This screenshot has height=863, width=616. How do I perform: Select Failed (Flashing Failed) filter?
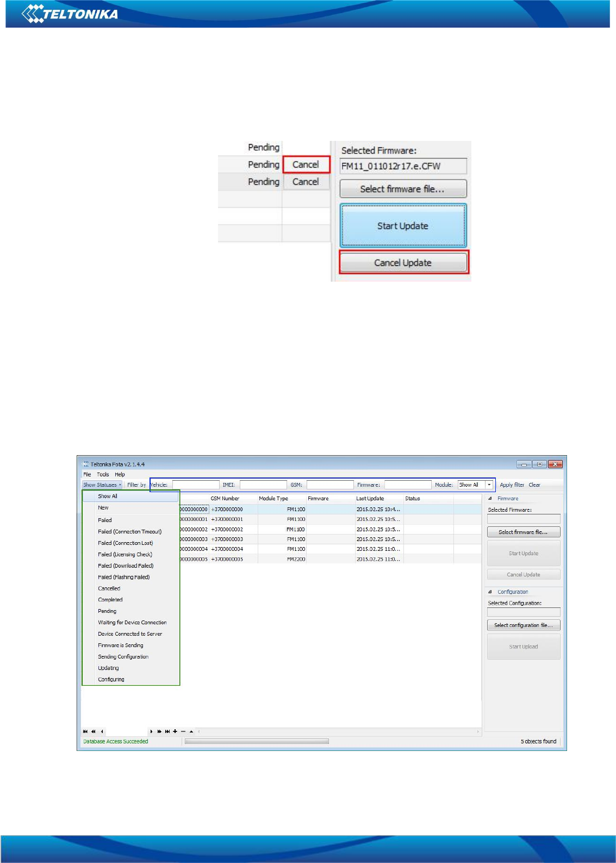[130, 577]
